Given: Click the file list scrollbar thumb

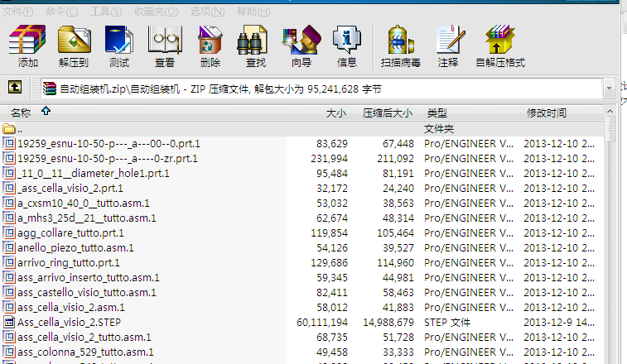Looking at the screenshot, I should click(x=610, y=129).
